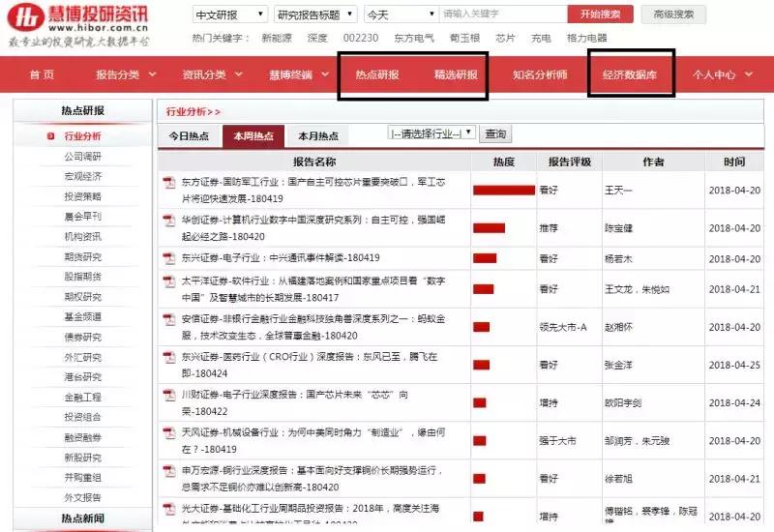Select 基金频道 in the sidebar

click(82, 317)
